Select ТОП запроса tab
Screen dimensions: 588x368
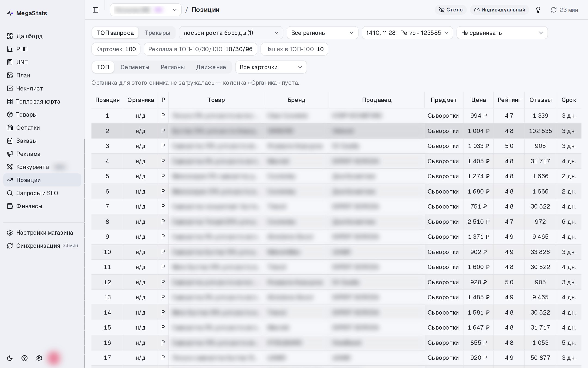115,33
